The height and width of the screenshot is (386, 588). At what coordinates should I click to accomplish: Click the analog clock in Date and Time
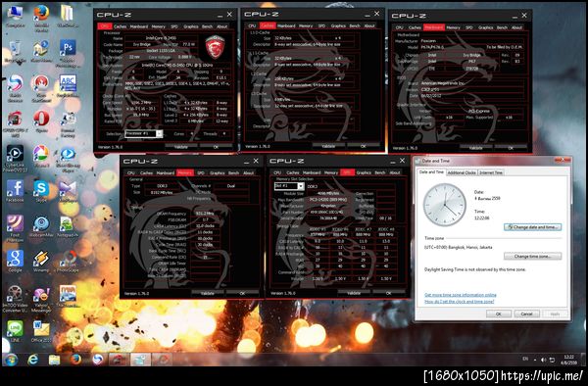click(x=445, y=205)
